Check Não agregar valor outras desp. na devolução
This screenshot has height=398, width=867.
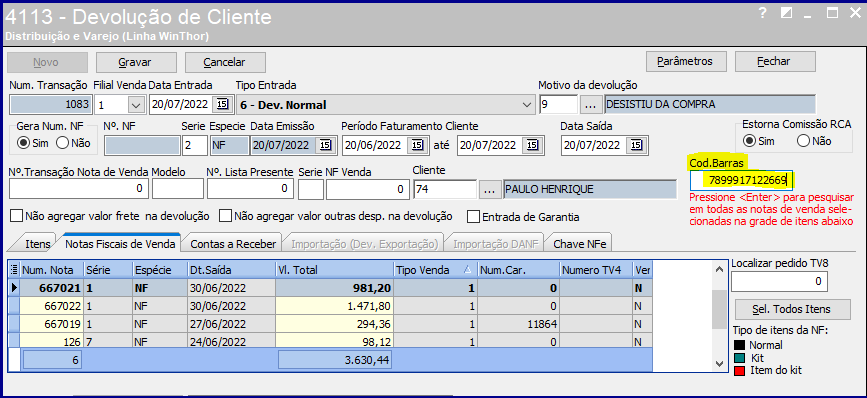(225, 216)
